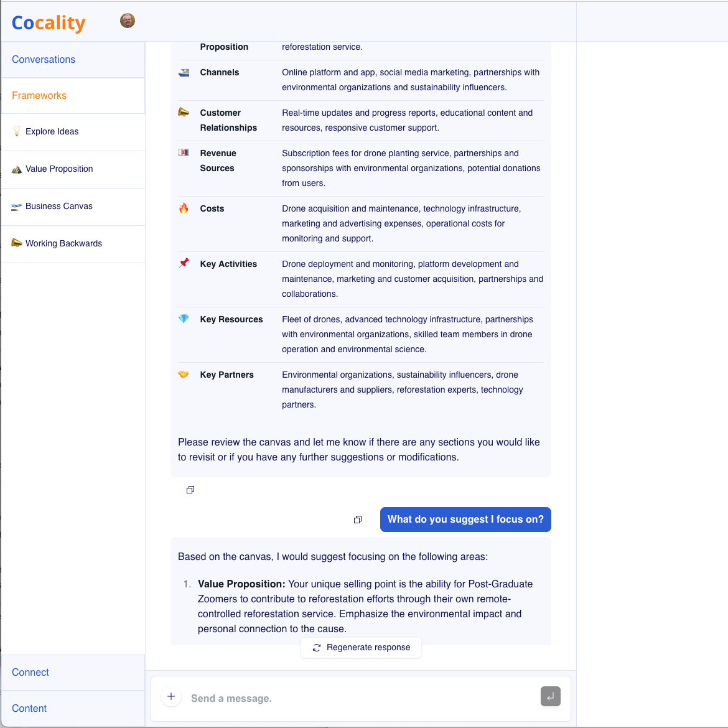Select the Business Canvas framework
Screen dimensions: 728x728
coord(59,207)
